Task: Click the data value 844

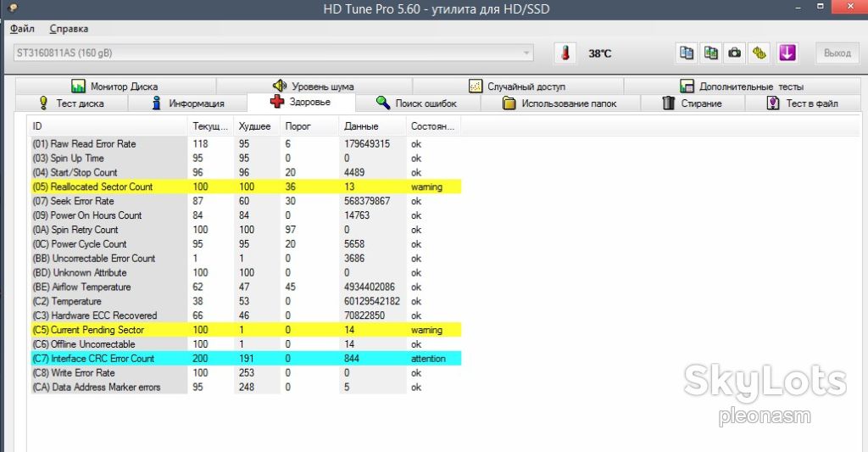Action: 352,359
